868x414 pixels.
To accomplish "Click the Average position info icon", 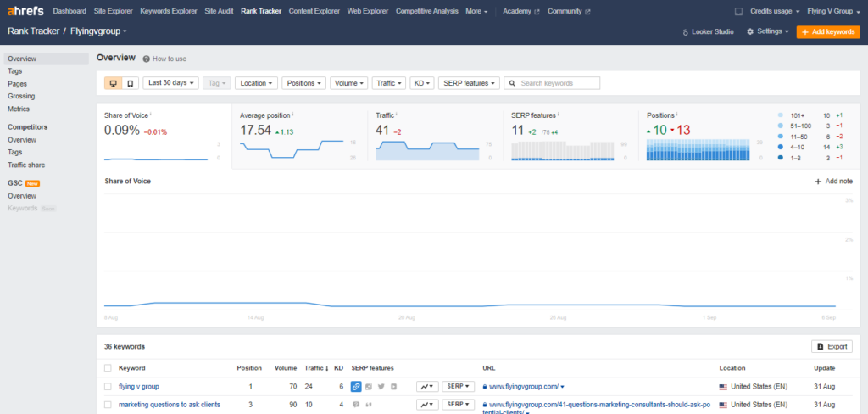I will (x=292, y=115).
